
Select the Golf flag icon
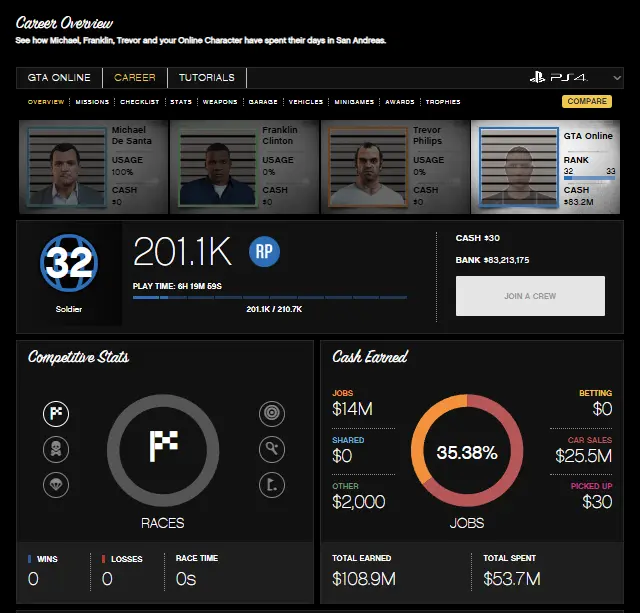pos(272,485)
